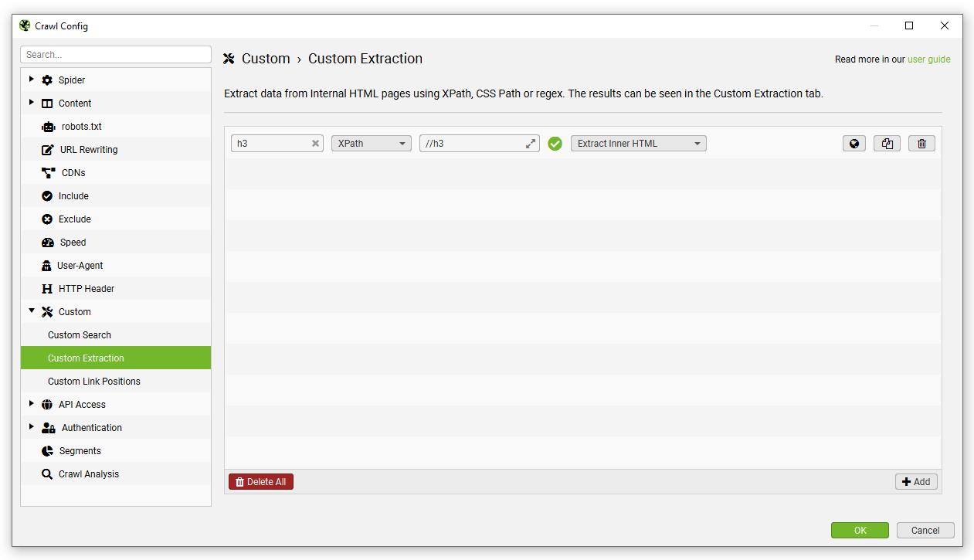Click the User-Agent icon in sidebar
The width and height of the screenshot is (974, 560).
(x=47, y=265)
